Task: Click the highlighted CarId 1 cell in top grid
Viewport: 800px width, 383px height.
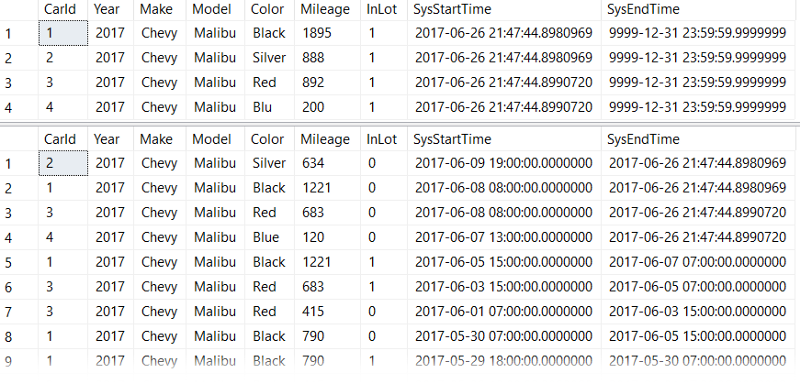Action: [x=63, y=33]
